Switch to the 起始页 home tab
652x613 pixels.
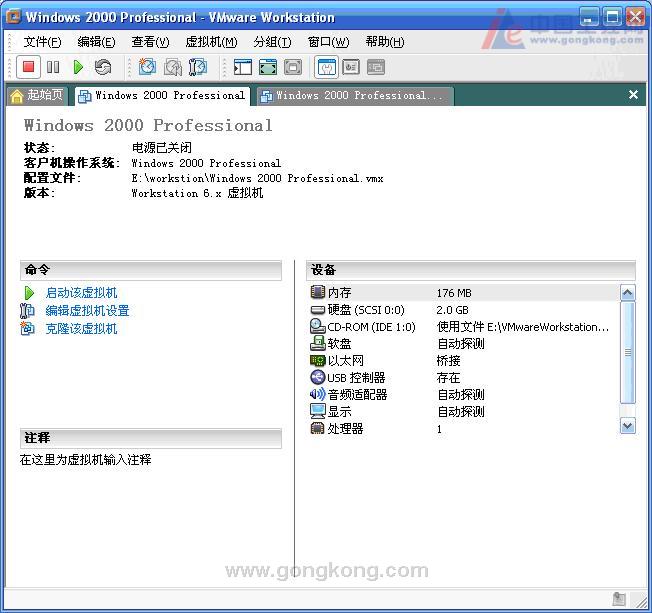pyautogui.click(x=37, y=95)
